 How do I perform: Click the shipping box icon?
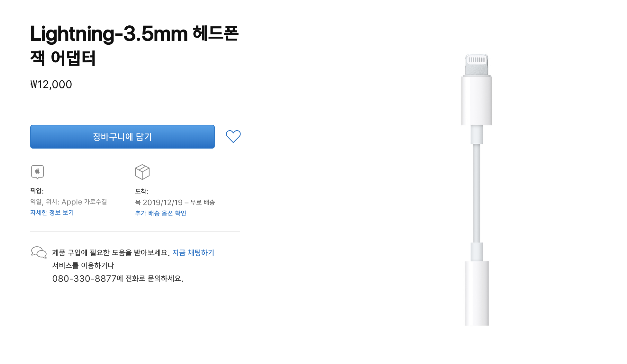(142, 172)
